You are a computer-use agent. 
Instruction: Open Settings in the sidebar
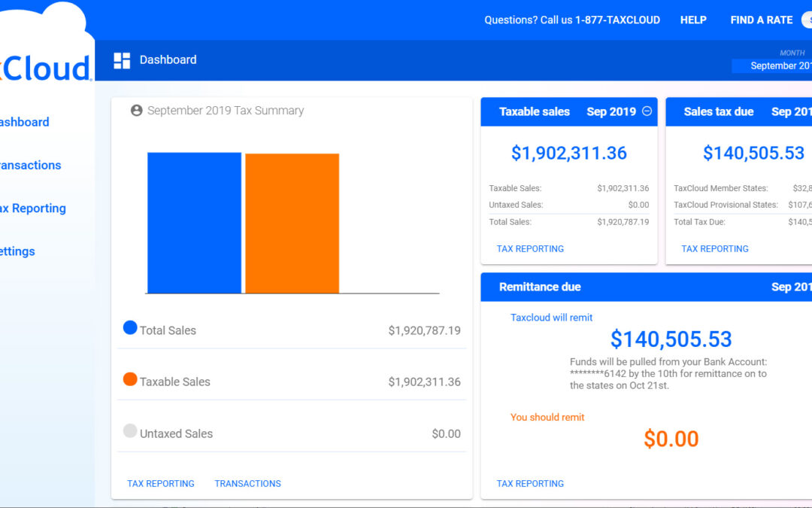[17, 251]
